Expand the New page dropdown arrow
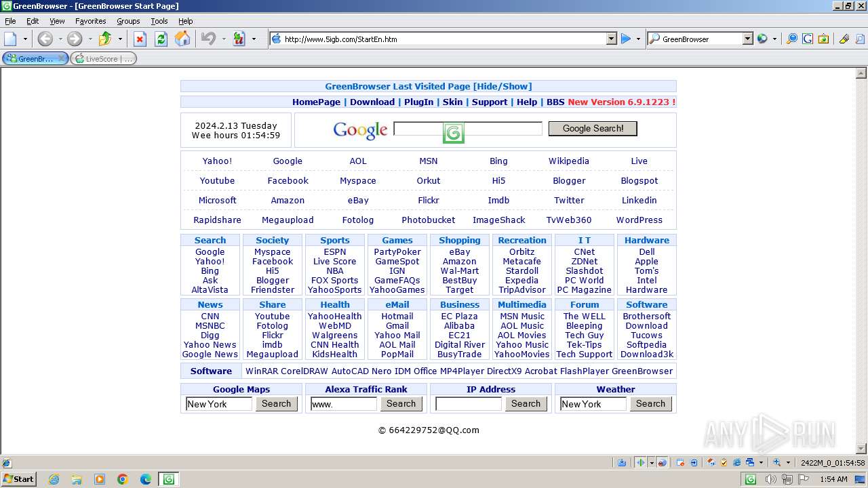 point(25,39)
